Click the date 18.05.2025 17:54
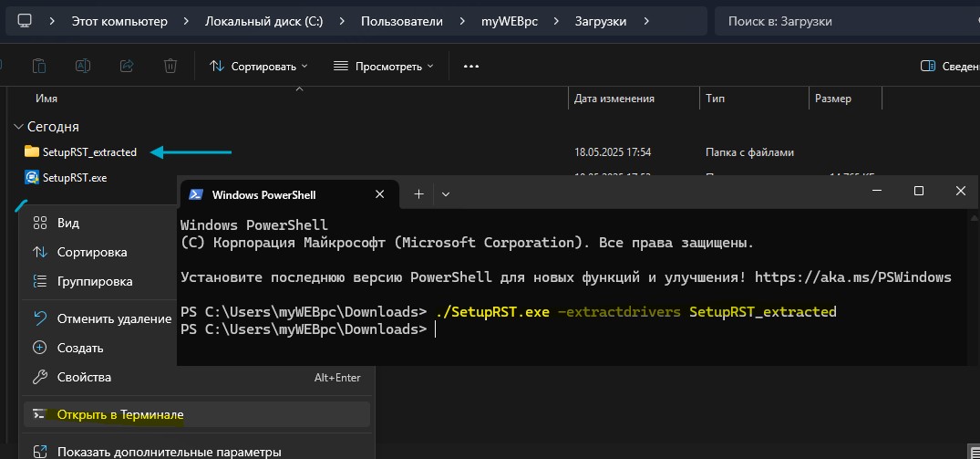This screenshot has height=459, width=980. (x=613, y=152)
